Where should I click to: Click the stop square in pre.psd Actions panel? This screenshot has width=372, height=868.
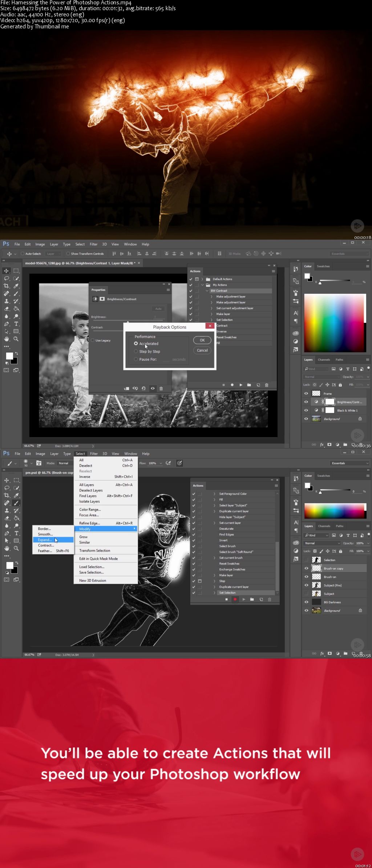click(226, 599)
